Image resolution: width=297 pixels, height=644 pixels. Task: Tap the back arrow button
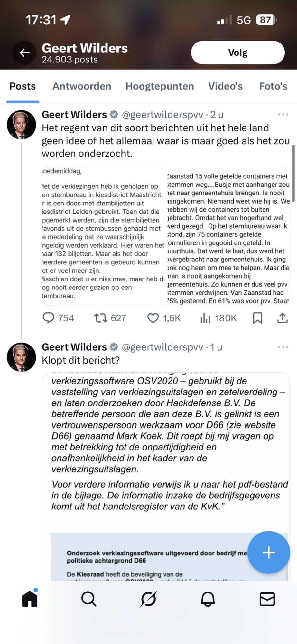pos(24,52)
